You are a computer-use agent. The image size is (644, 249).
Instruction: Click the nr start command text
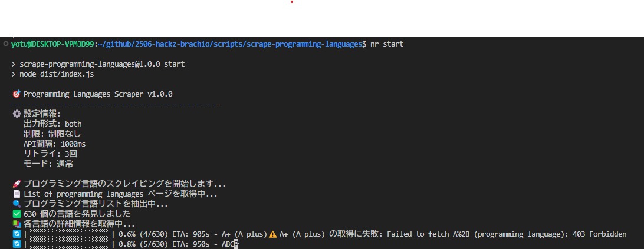387,44
